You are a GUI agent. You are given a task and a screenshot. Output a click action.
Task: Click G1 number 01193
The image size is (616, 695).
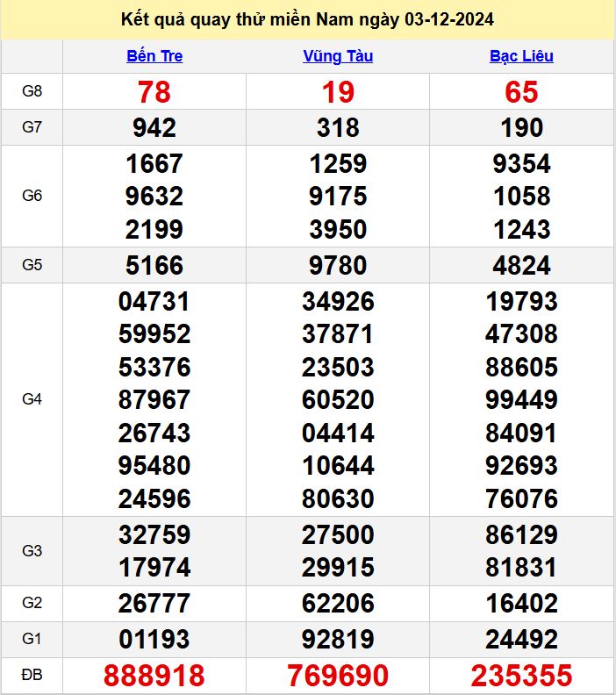coord(154,640)
